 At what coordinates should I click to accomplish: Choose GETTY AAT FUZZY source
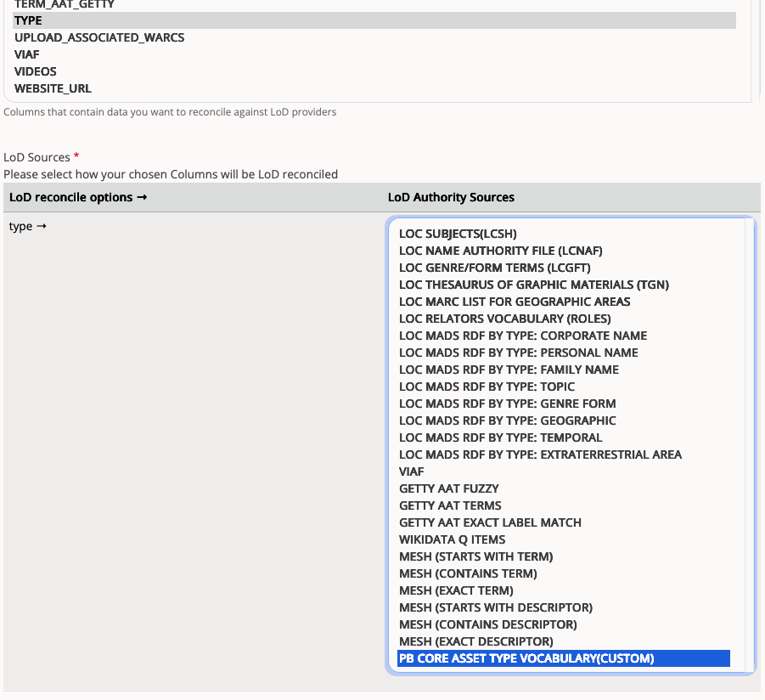click(x=448, y=488)
